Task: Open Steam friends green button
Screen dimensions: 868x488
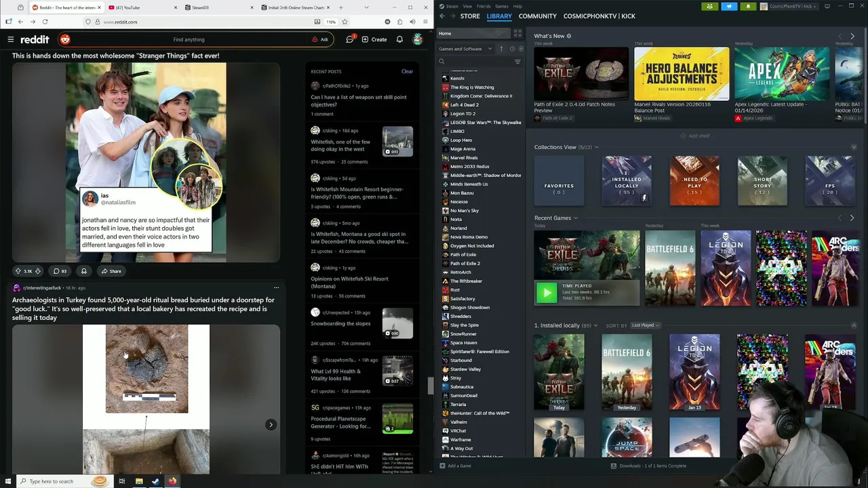Action: (709, 6)
